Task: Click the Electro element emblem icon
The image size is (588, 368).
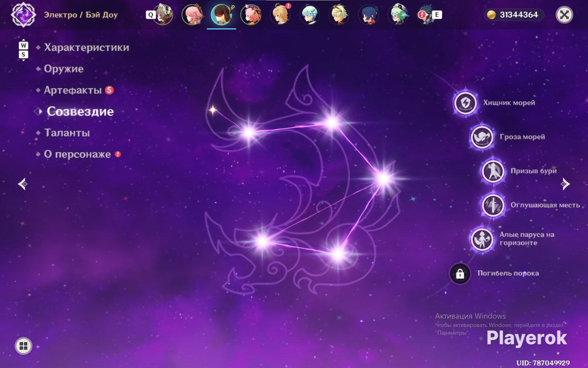Action: [24, 15]
